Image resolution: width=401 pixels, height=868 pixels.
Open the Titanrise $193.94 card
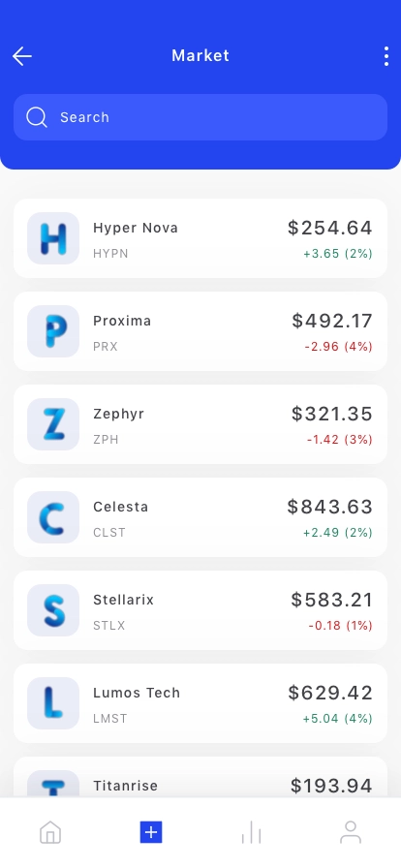pyautogui.click(x=200, y=777)
